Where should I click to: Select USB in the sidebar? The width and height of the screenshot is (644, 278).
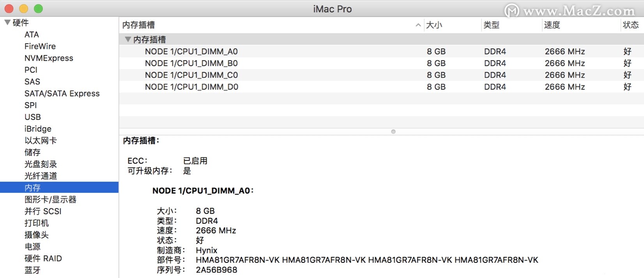[x=33, y=117]
